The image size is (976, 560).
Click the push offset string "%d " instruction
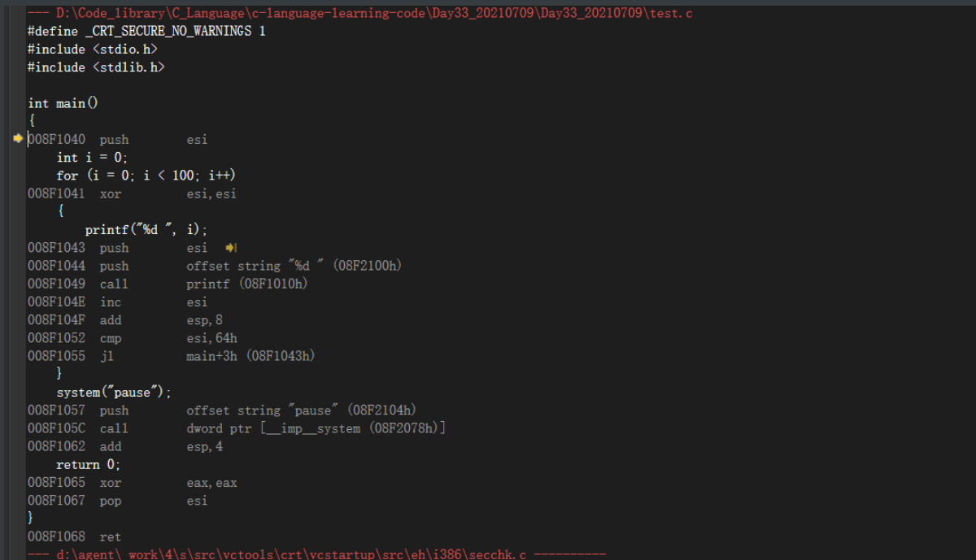click(215, 266)
